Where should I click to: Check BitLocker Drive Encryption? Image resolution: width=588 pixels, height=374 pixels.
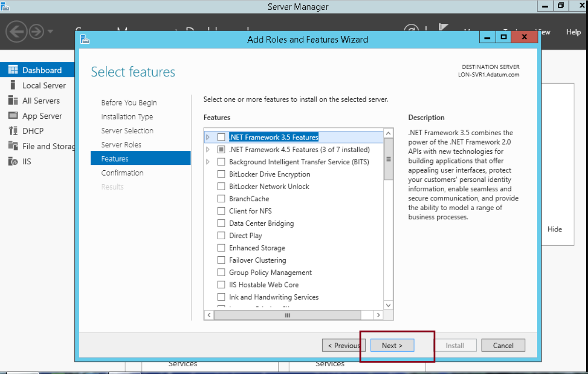(221, 174)
